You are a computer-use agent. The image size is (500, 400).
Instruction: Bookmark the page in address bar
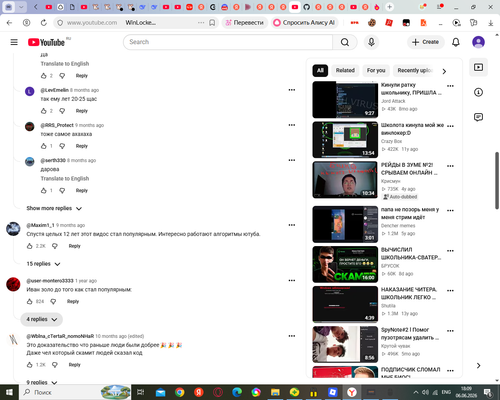point(212,23)
